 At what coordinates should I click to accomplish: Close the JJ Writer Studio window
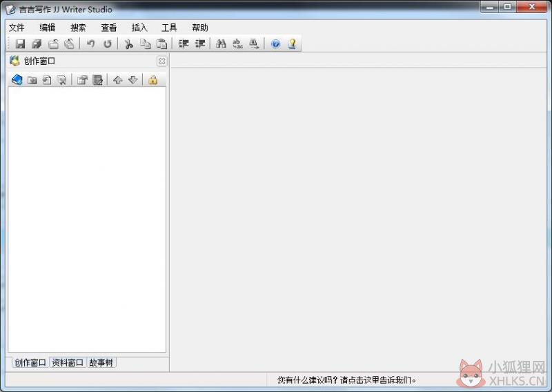532,7
